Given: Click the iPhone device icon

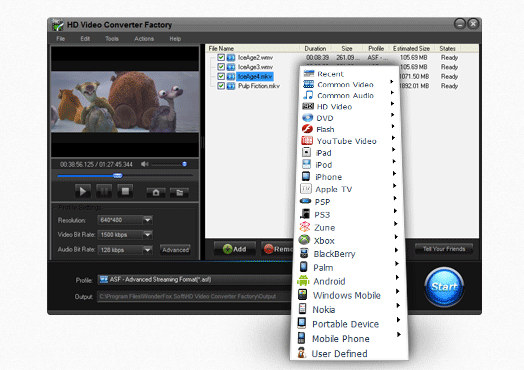Looking at the screenshot, I should [306, 176].
